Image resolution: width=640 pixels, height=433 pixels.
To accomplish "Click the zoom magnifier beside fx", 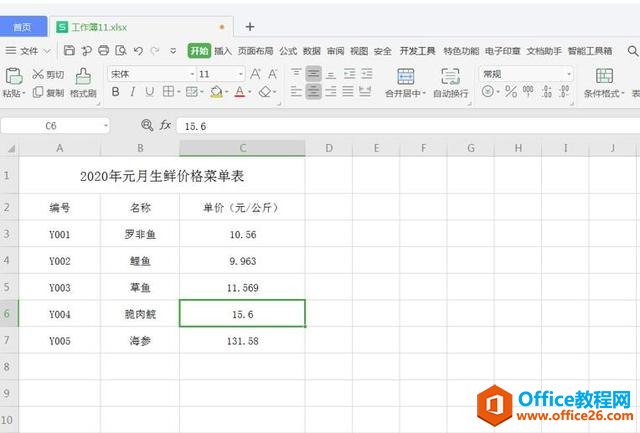I will (147, 125).
